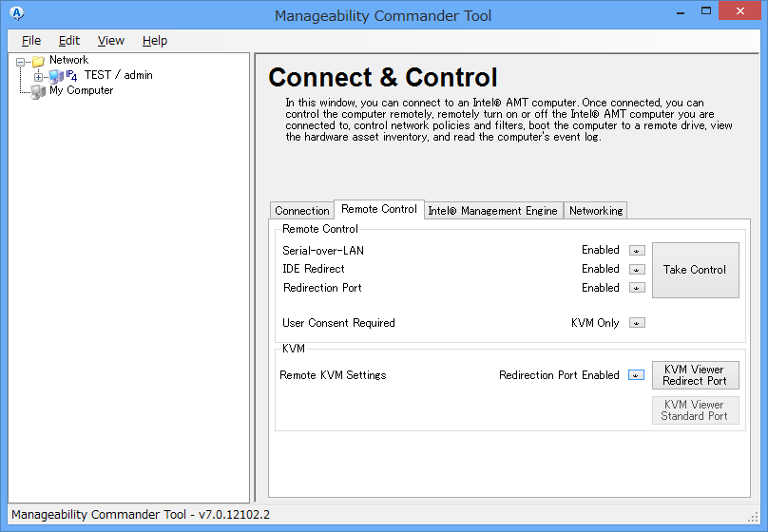Image resolution: width=768 pixels, height=532 pixels.
Task: Open the View menu
Action: 110,41
